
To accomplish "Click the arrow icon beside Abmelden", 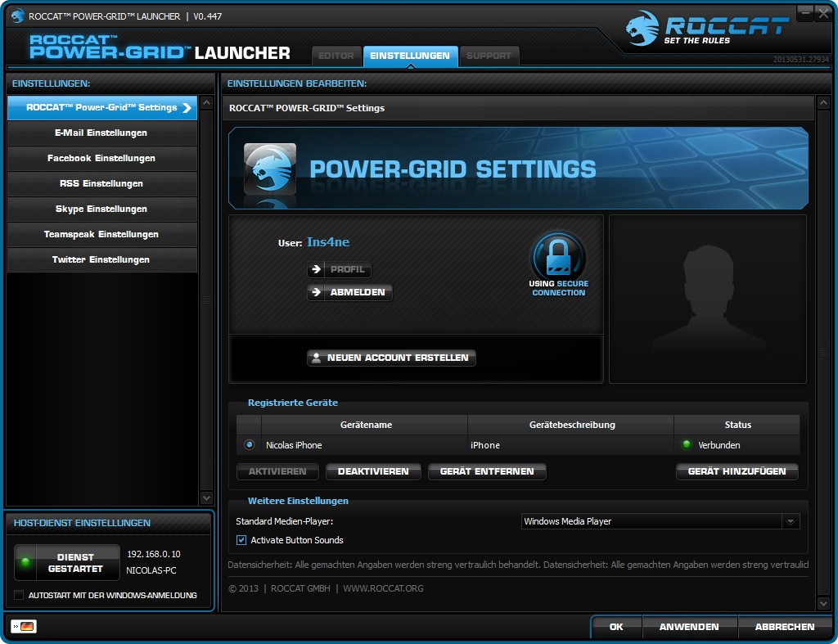I will click(317, 292).
